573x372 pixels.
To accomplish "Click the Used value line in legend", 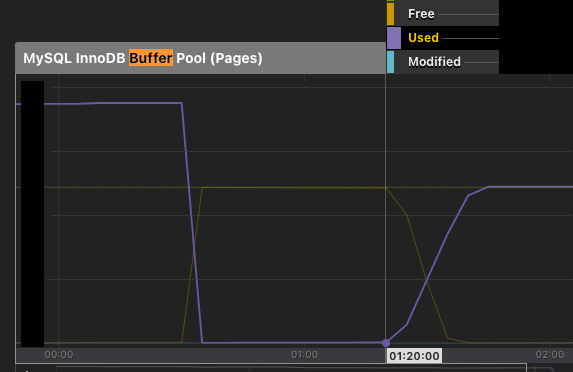I will pyautogui.click(x=470, y=38).
